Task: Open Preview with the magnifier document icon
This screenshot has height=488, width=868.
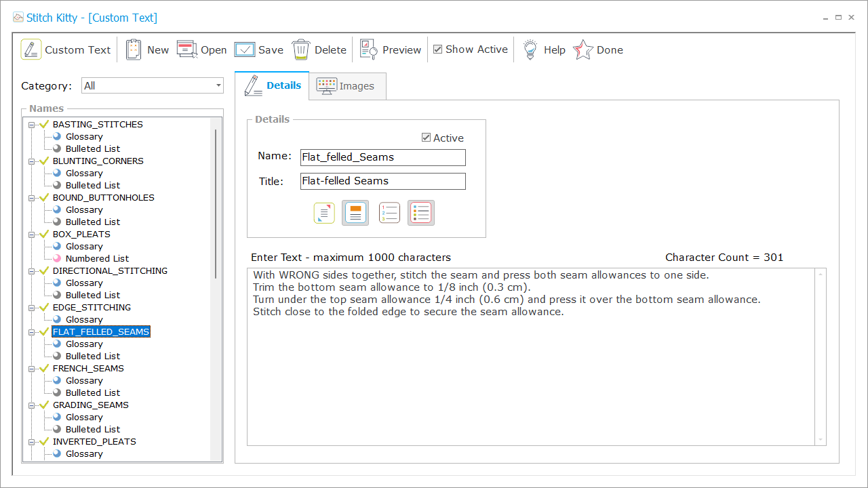Action: click(x=369, y=49)
